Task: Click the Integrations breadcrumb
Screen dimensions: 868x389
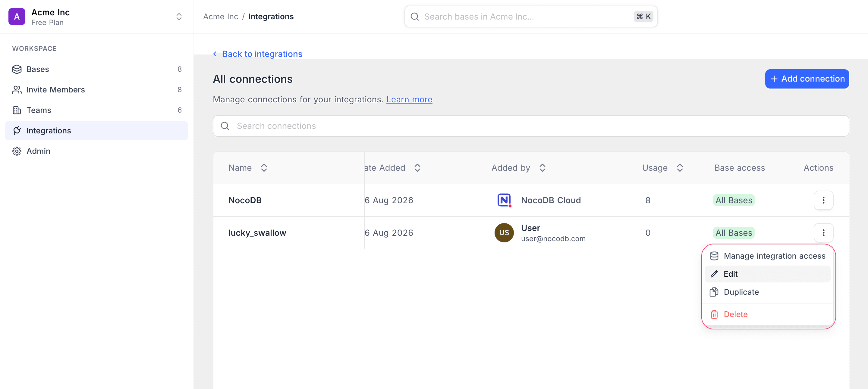Action: [x=271, y=17]
